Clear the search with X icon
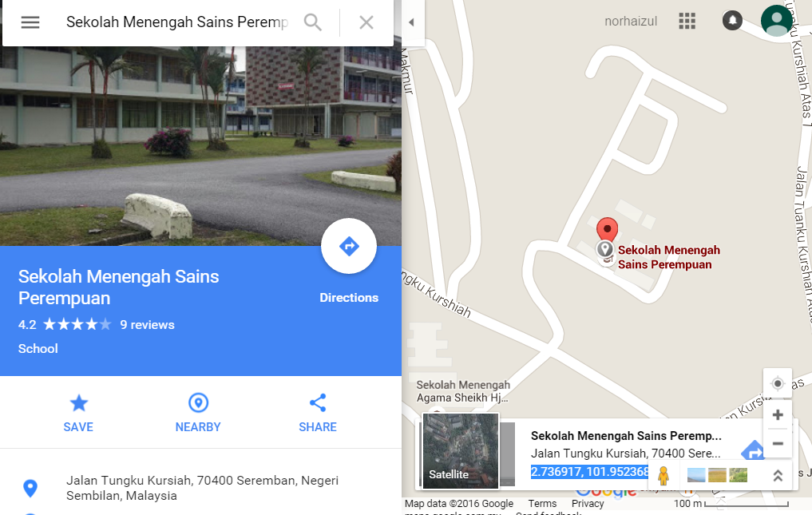Screen dimensions: 812x515 point(366,22)
